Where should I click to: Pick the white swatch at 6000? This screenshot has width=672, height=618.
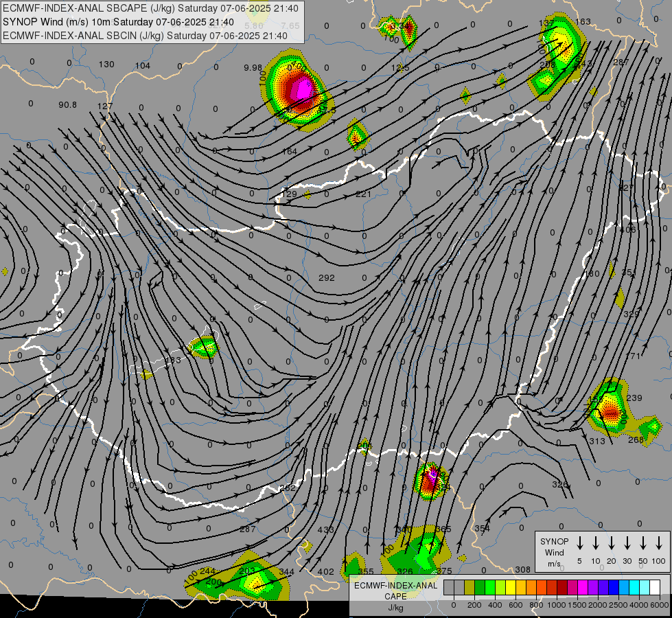tap(654, 588)
